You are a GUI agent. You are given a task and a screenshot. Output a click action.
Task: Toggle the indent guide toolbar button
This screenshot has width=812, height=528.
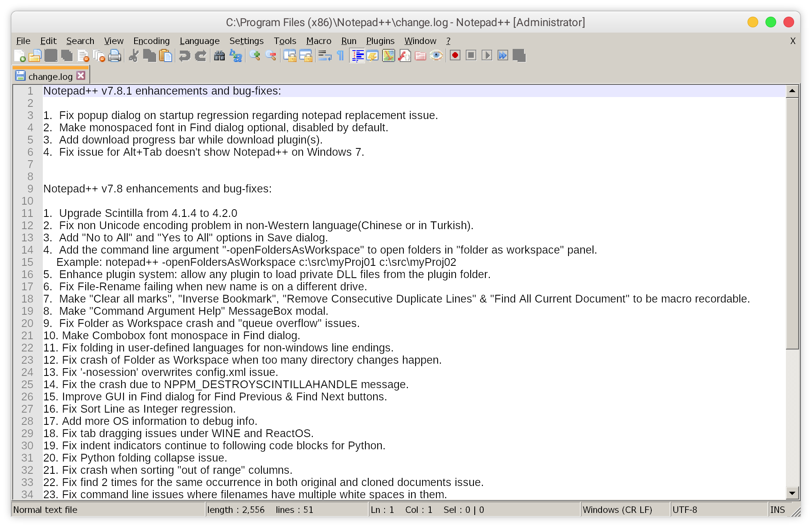tap(357, 55)
